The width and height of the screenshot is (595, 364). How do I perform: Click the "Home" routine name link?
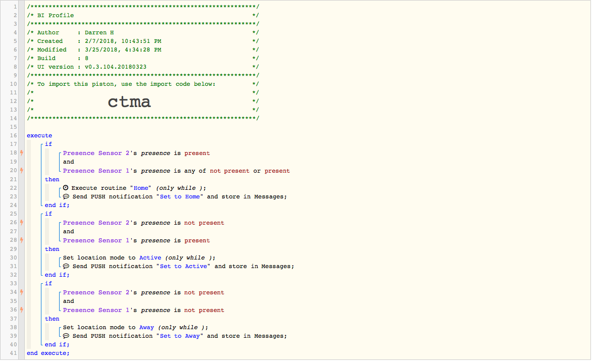[x=141, y=188]
